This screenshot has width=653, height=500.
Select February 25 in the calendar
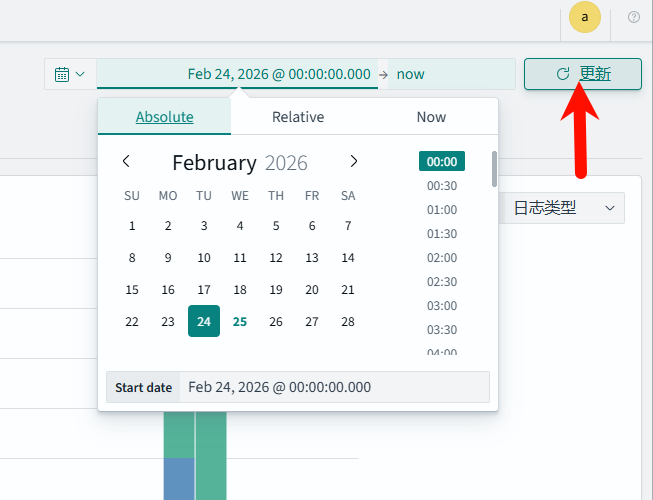[x=240, y=321]
